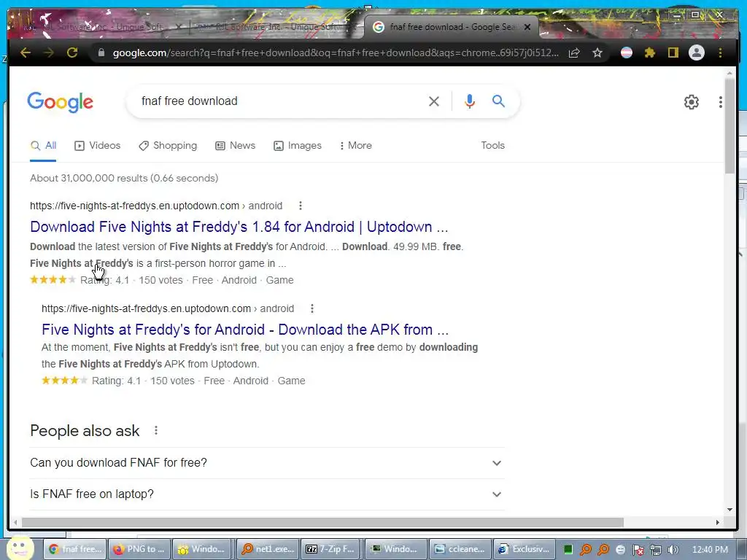
Task: Click the scroll-right arrow of horizontal scrollbar
Action: pos(718,522)
